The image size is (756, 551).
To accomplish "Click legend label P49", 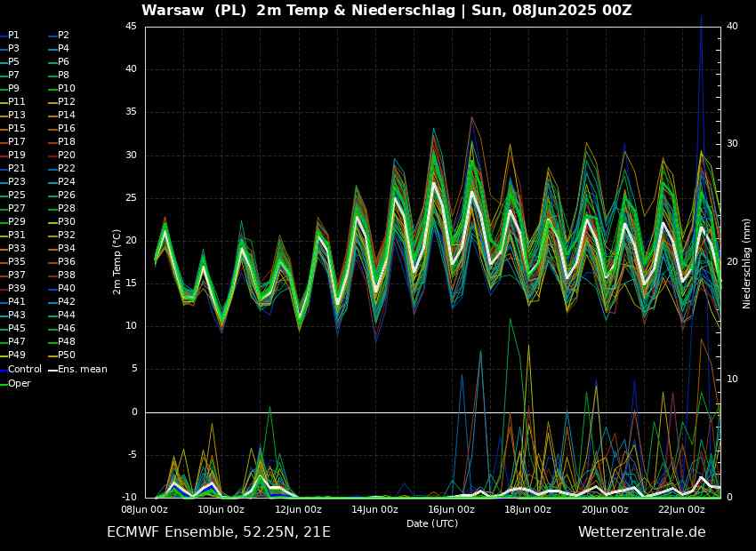I will pyautogui.click(x=13, y=355).
